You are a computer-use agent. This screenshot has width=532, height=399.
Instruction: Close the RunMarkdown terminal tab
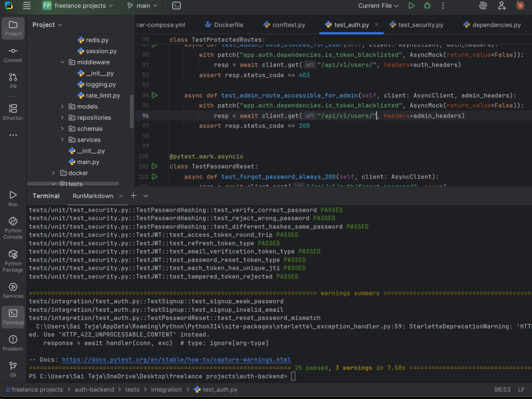point(120,196)
